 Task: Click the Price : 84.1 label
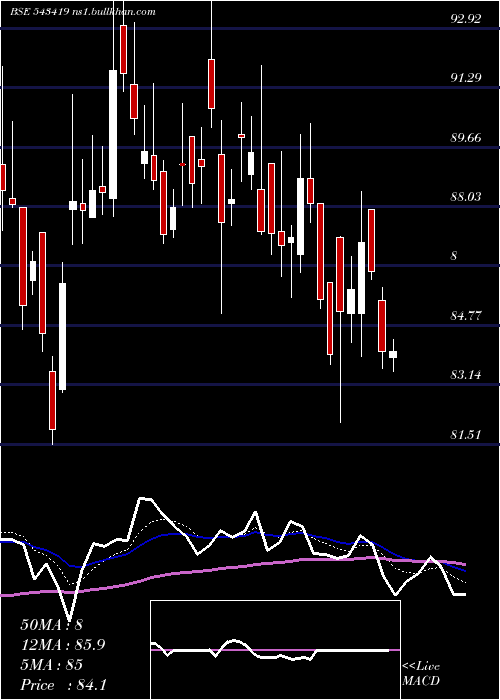tap(63, 684)
